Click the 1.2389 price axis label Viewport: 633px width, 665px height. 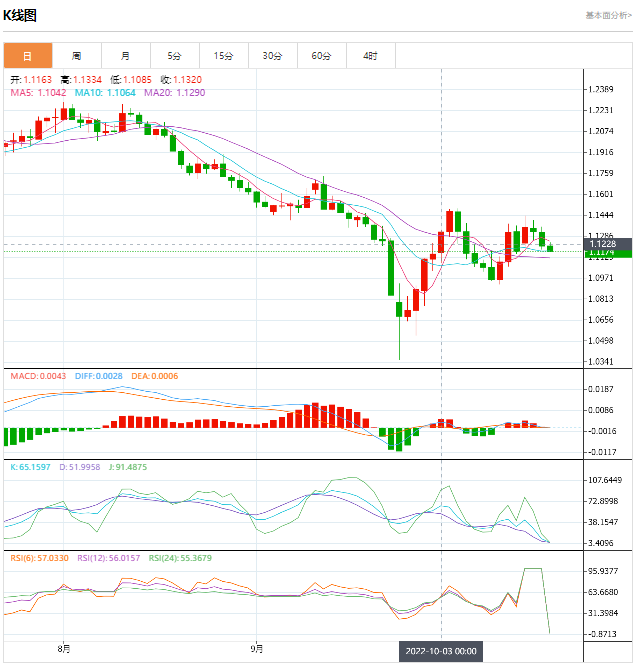(x=600, y=89)
